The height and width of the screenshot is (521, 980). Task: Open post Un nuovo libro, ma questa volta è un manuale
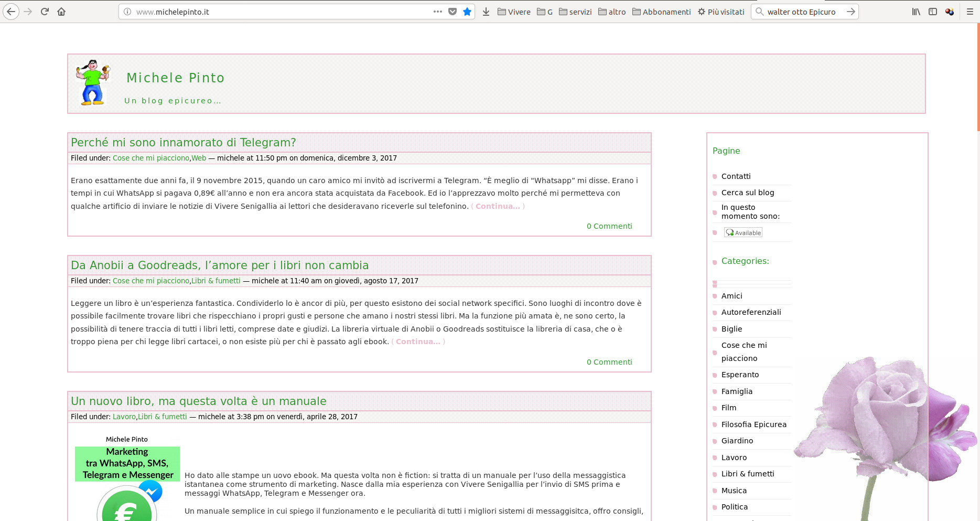199,401
